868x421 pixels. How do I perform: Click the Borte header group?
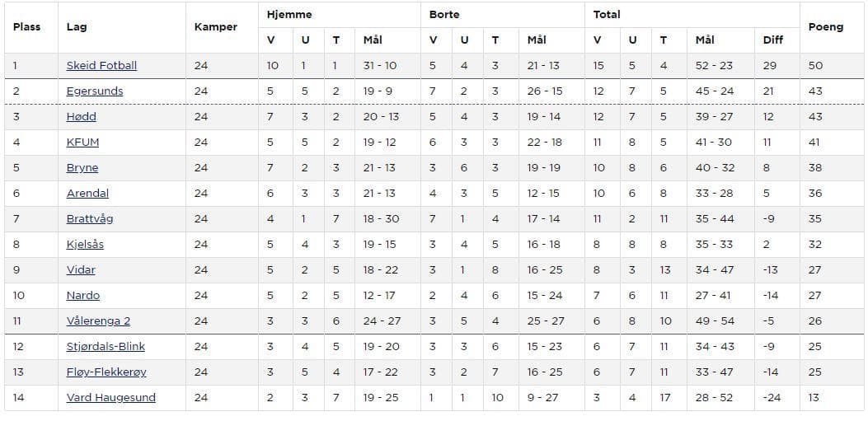point(443,15)
